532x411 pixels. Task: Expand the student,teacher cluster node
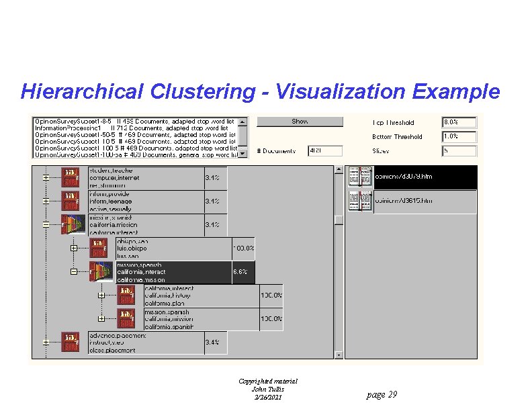click(46, 177)
